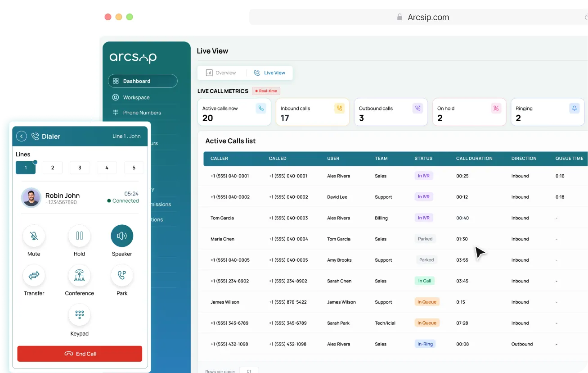
Task: Switch to Line 3
Action: pos(80,168)
